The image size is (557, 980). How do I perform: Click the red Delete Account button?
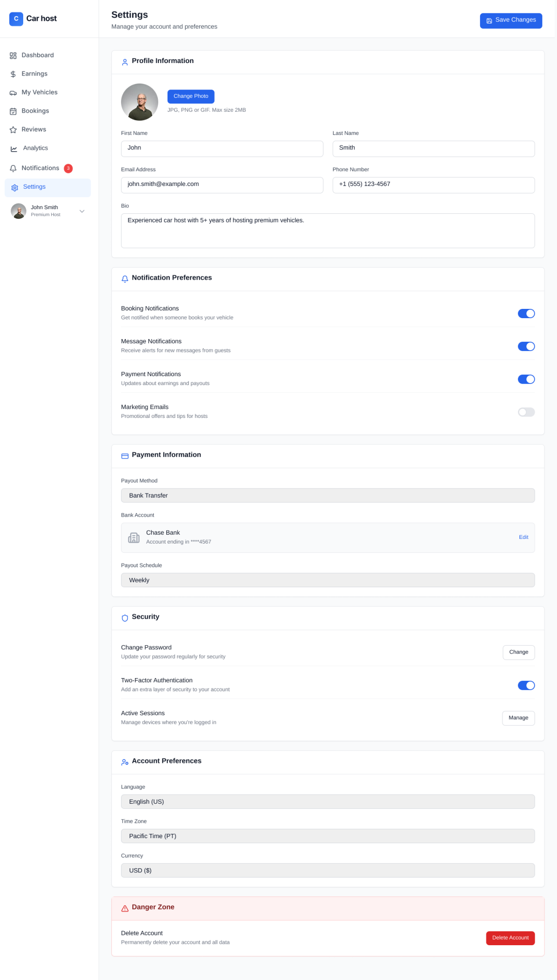coord(510,938)
